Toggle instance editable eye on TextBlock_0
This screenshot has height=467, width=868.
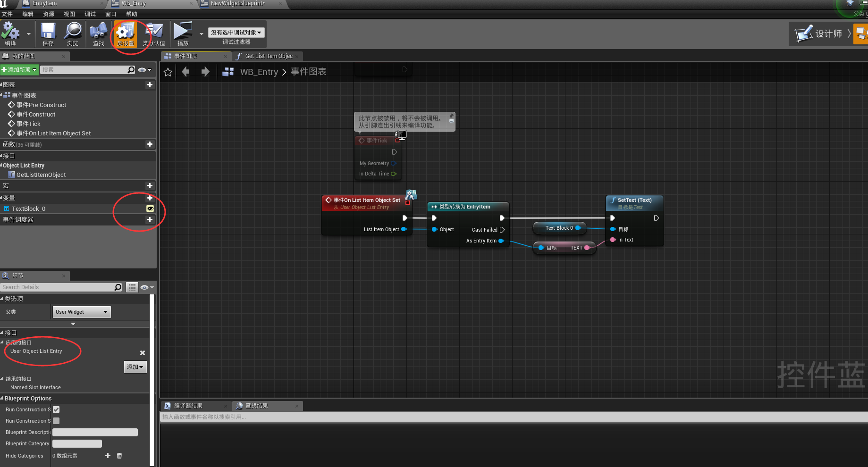pos(150,208)
